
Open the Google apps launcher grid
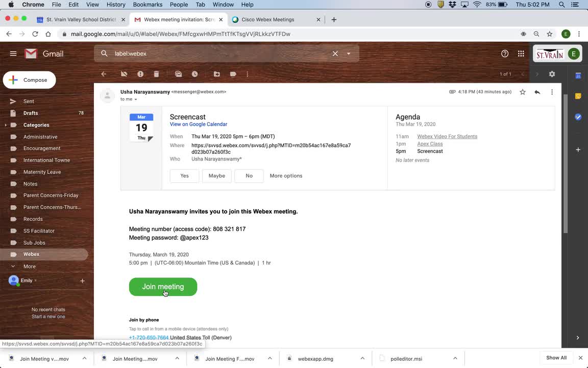tap(521, 53)
